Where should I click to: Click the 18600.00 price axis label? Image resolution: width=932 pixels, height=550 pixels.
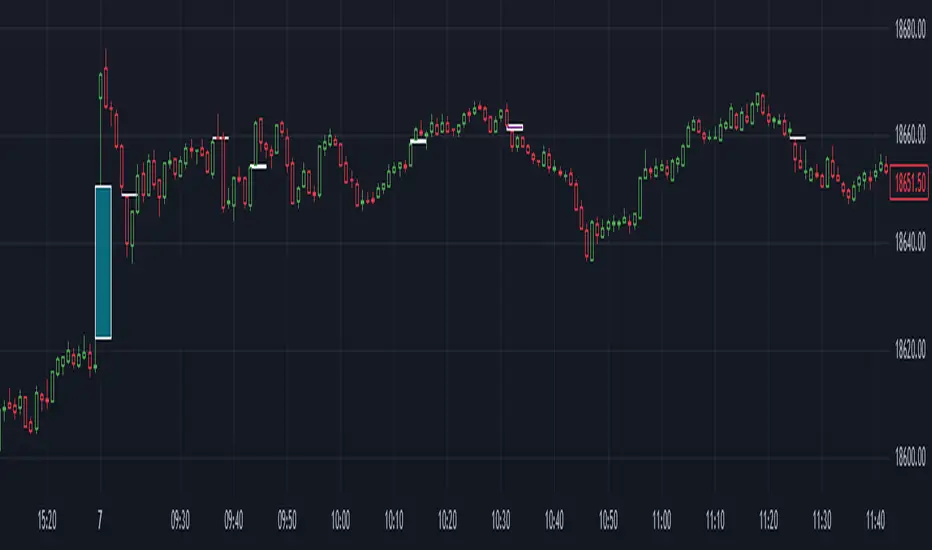click(909, 458)
